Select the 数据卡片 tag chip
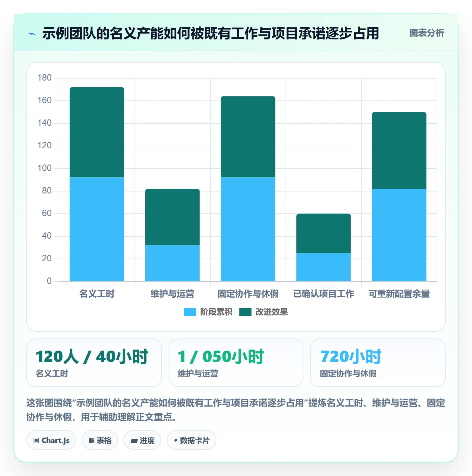Viewport: 472px width, 476px height. pyautogui.click(x=191, y=440)
